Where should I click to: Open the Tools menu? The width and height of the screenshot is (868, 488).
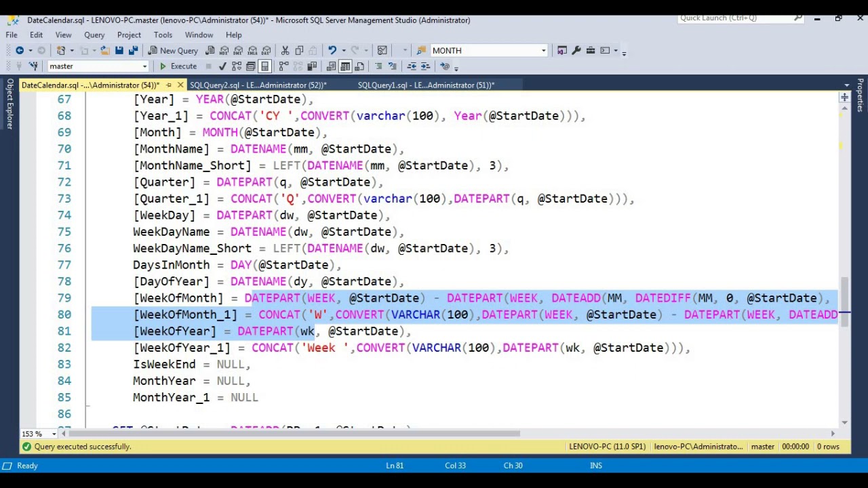[163, 35]
